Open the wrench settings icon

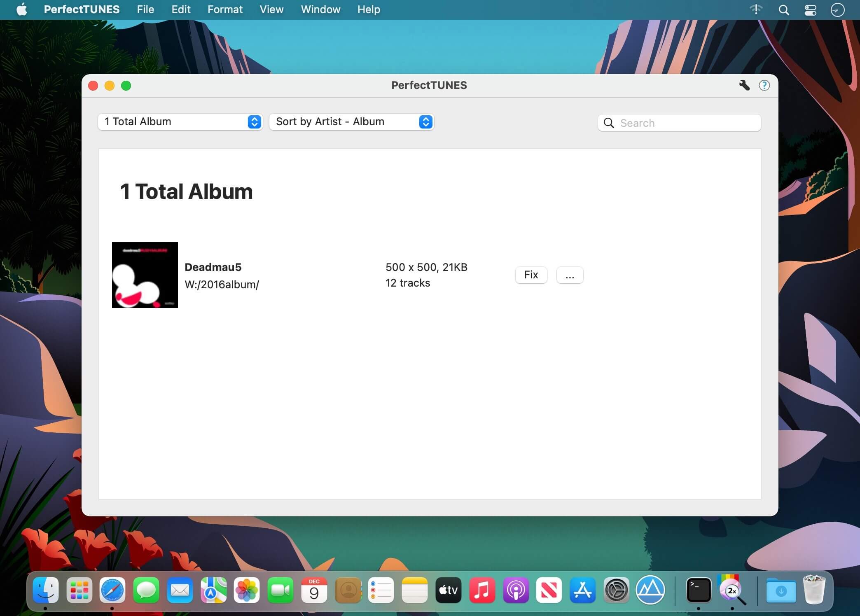tap(744, 85)
